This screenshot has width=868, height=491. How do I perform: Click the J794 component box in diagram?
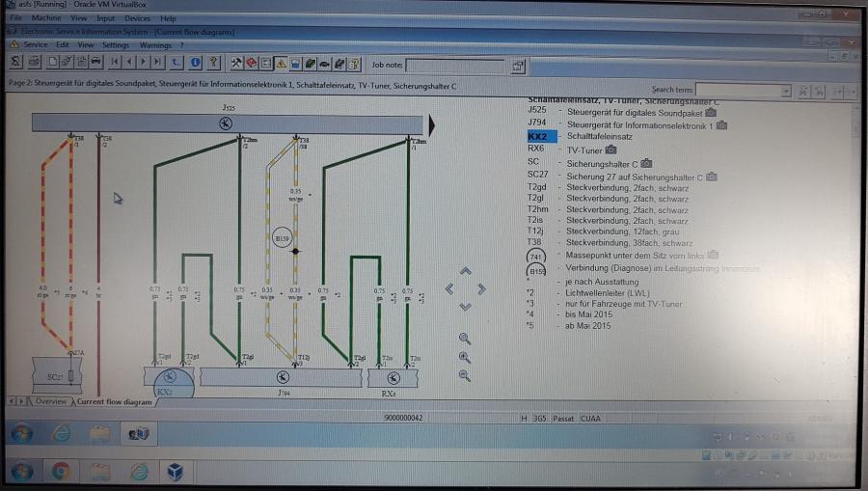click(281, 377)
